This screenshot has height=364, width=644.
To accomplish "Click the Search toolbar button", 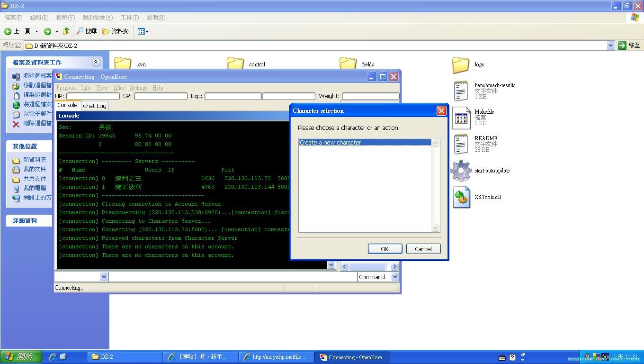I will pos(86,31).
